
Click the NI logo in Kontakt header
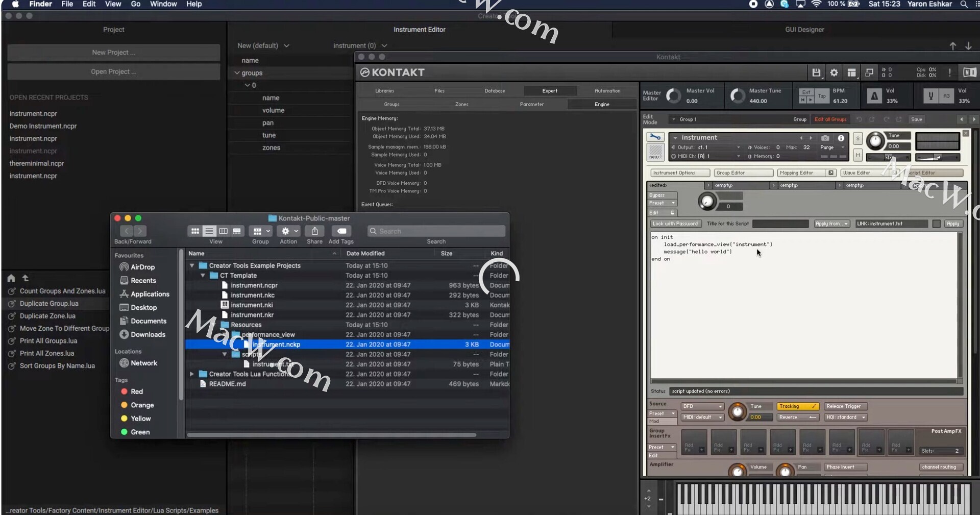click(x=969, y=72)
